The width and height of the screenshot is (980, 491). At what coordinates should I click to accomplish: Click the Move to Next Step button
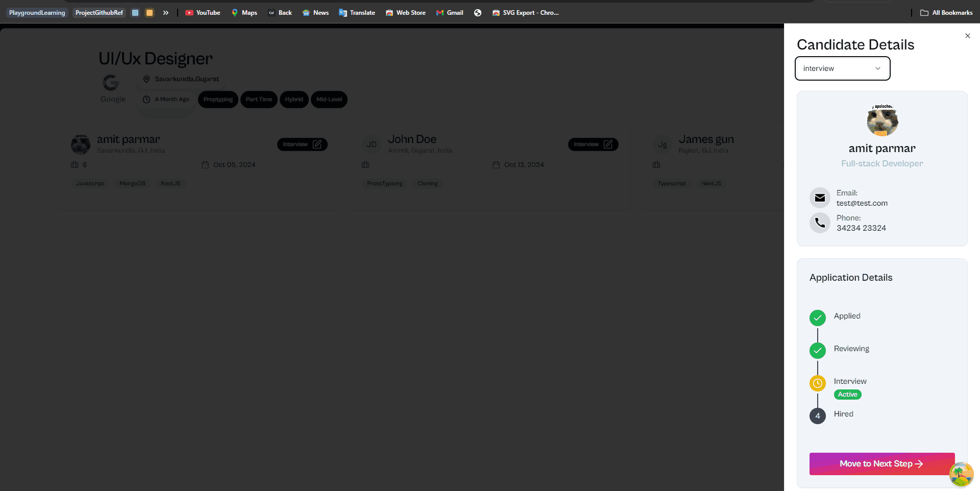882,464
